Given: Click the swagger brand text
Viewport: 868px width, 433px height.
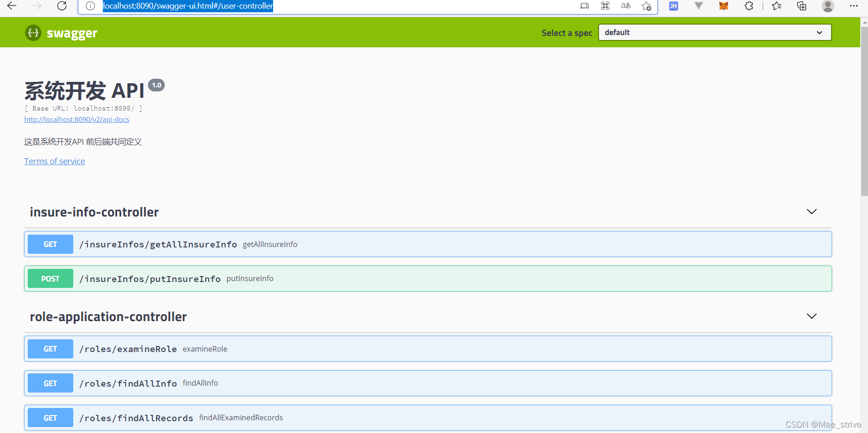Looking at the screenshot, I should tap(72, 33).
